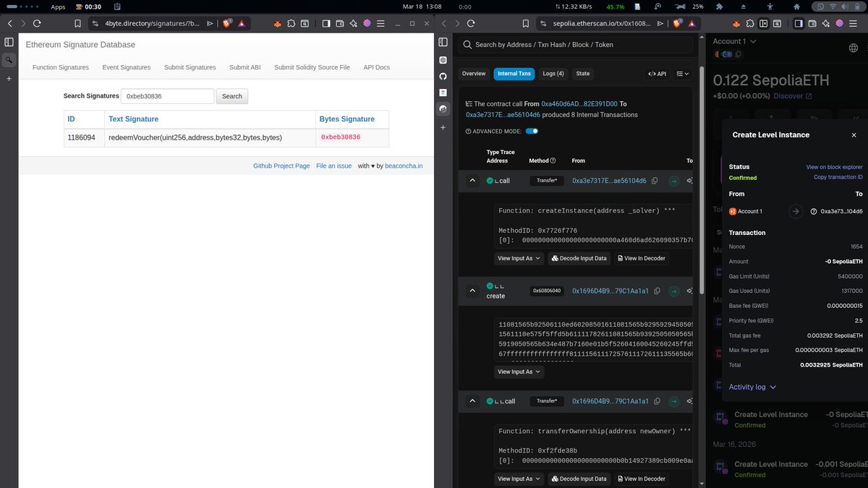Open Brave Wallet icon in Etherscan window
Image resolution: width=868 pixels, height=488 pixels.
812,23
